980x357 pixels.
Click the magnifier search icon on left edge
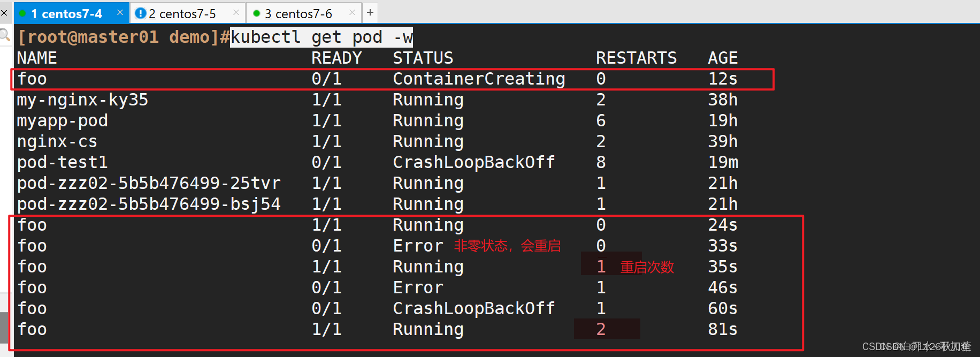[5, 35]
